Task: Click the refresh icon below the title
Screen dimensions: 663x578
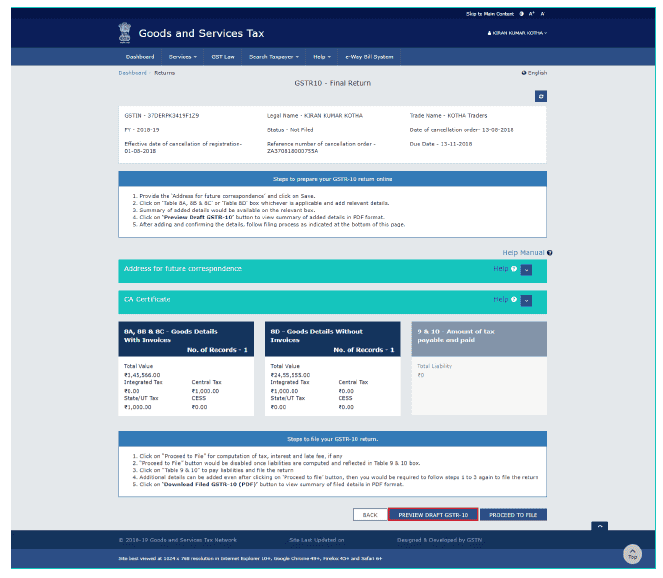Action: click(540, 96)
